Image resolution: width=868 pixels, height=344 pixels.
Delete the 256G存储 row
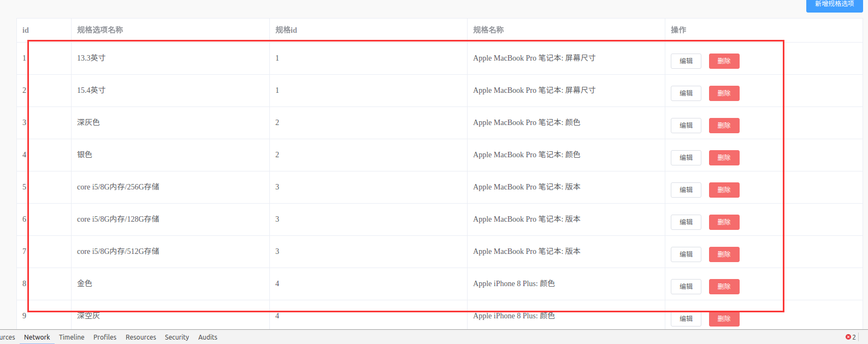[724, 190]
